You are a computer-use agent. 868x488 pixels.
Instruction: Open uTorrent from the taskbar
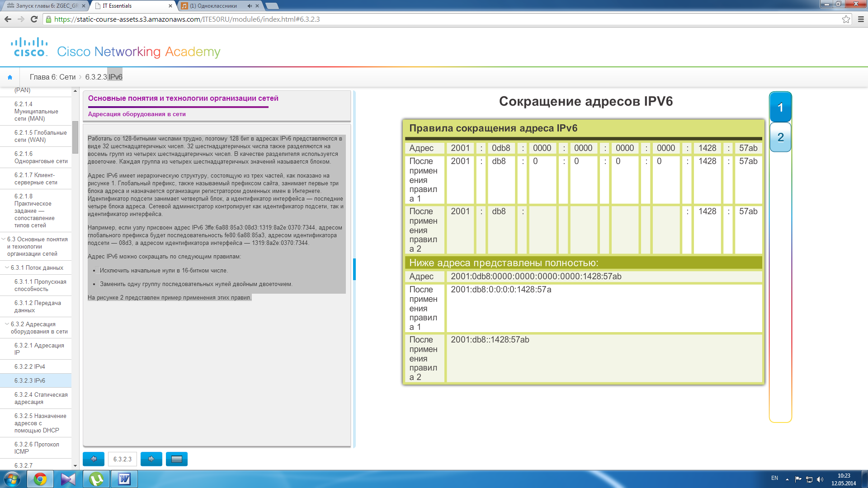[x=96, y=479]
